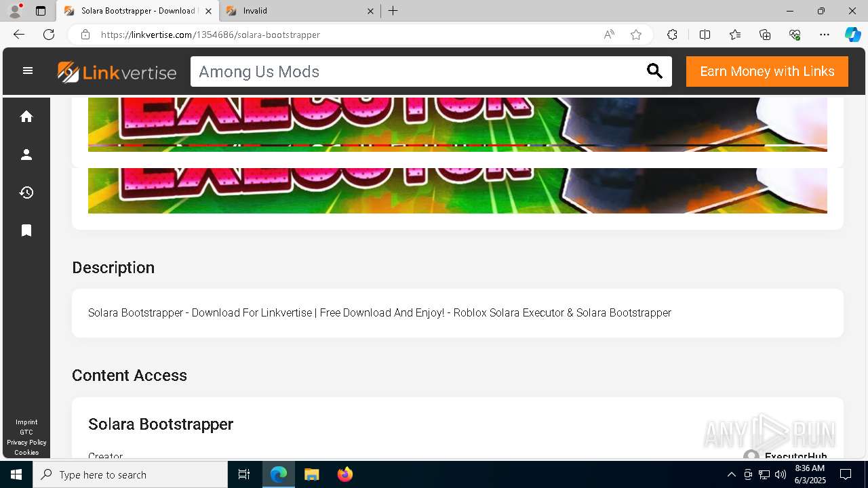The image size is (868, 488).
Task: Click the Linkvertise logo
Action: pos(117,72)
